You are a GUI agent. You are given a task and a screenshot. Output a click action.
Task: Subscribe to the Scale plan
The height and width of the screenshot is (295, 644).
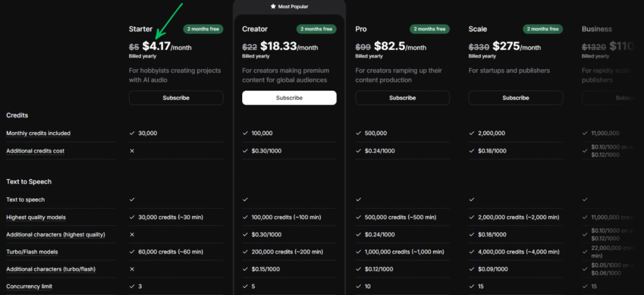516,97
